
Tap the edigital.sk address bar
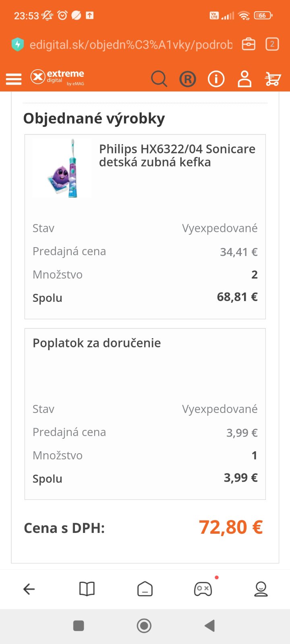(131, 44)
